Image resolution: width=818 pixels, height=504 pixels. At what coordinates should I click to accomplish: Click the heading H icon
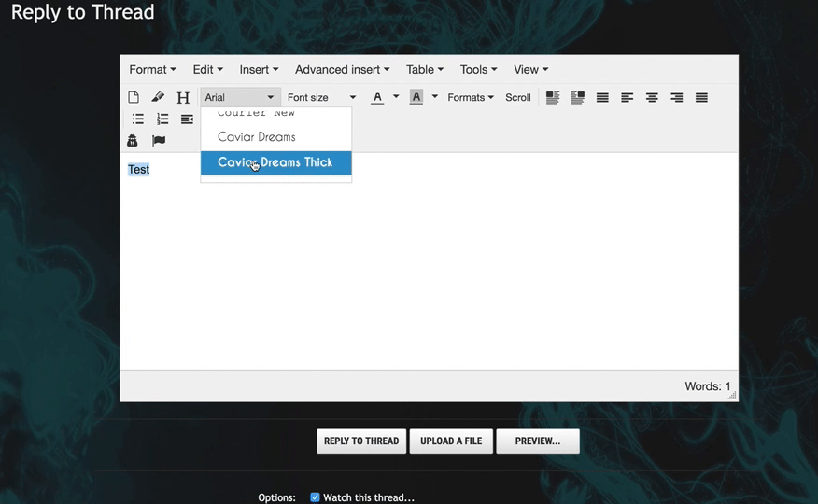click(x=183, y=97)
